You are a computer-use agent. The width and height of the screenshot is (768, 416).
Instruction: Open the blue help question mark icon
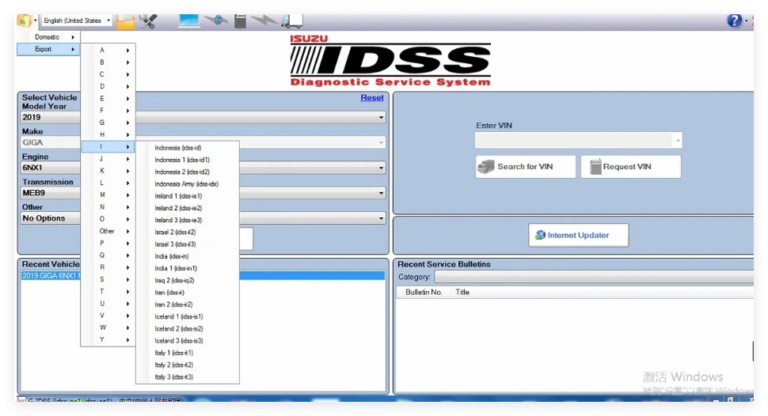734,21
